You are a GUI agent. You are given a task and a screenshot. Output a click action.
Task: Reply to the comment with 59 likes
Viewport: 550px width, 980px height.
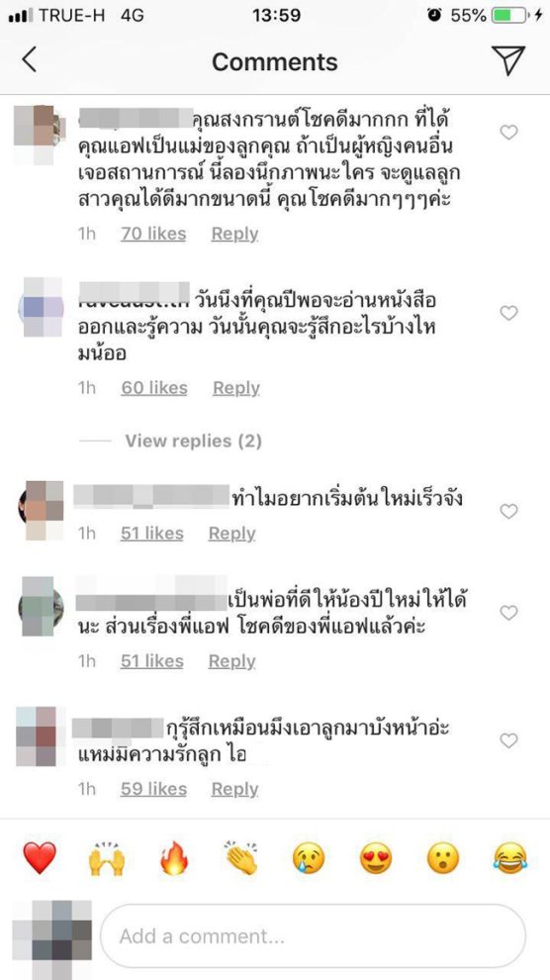(234, 789)
